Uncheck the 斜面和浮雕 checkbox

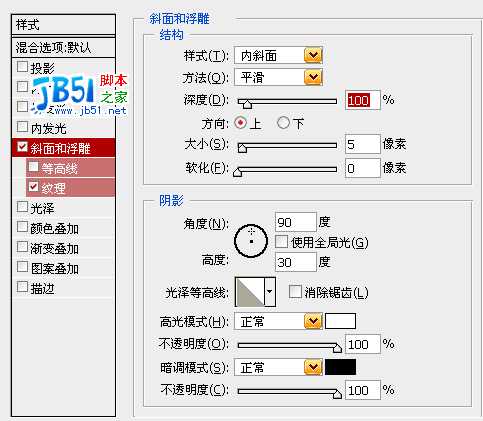click(x=22, y=147)
